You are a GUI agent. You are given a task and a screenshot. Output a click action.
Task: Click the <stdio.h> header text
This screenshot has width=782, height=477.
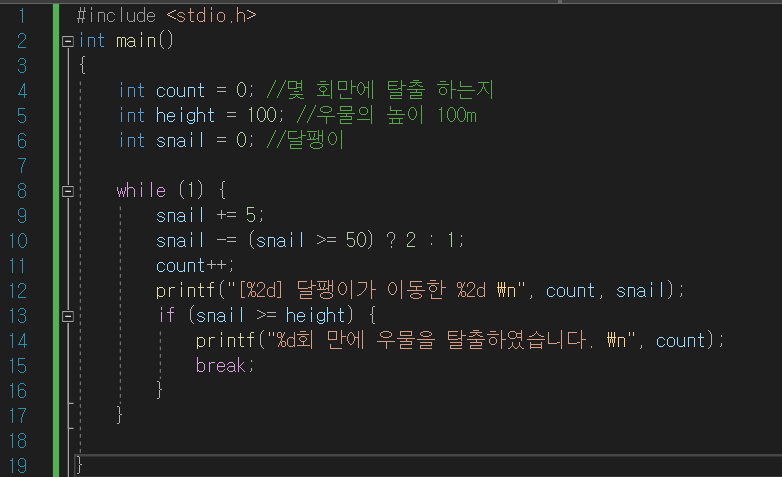(211, 16)
